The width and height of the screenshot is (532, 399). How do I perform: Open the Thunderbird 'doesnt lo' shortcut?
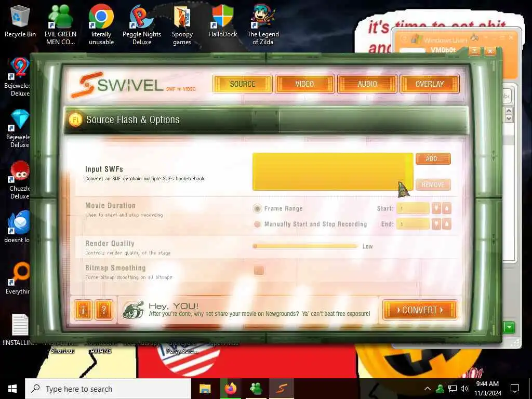pyautogui.click(x=18, y=227)
